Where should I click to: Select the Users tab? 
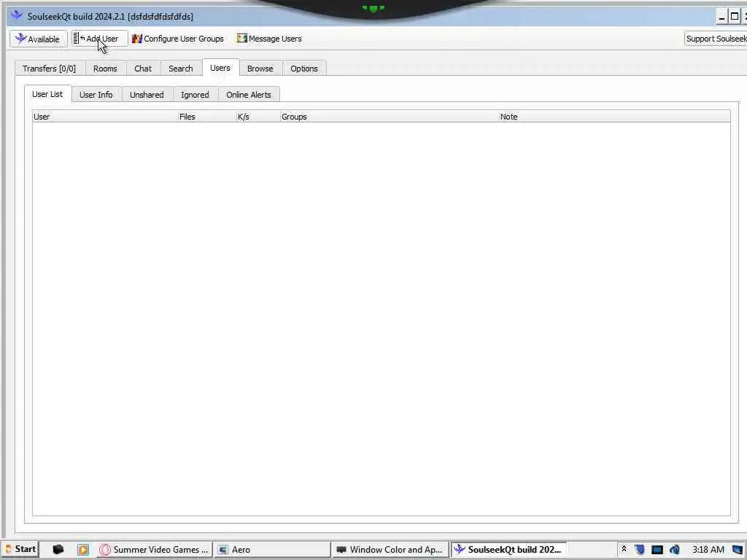(220, 68)
